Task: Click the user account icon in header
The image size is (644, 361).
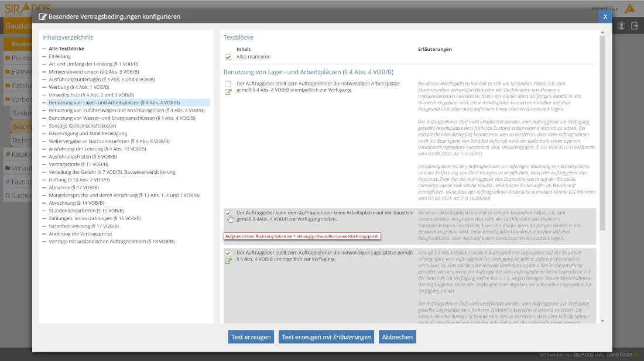Action: point(621,26)
